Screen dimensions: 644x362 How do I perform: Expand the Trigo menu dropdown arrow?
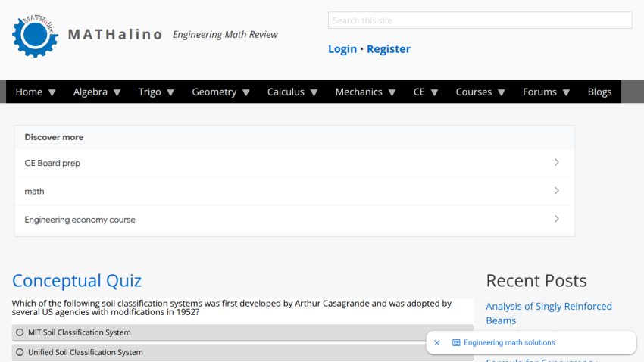pyautogui.click(x=171, y=92)
